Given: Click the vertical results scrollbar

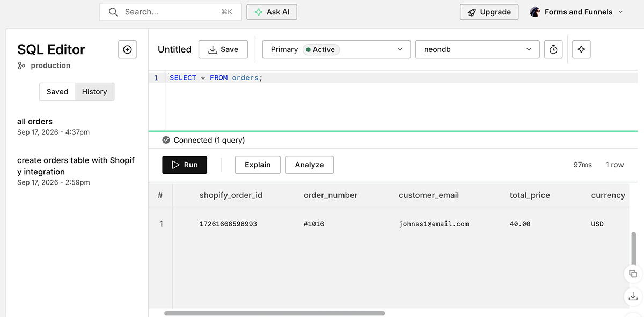Looking at the screenshot, I should pos(634,248).
